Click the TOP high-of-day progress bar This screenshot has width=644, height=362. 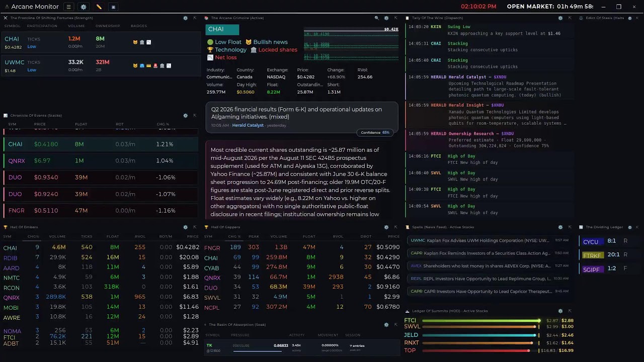click(x=476, y=350)
